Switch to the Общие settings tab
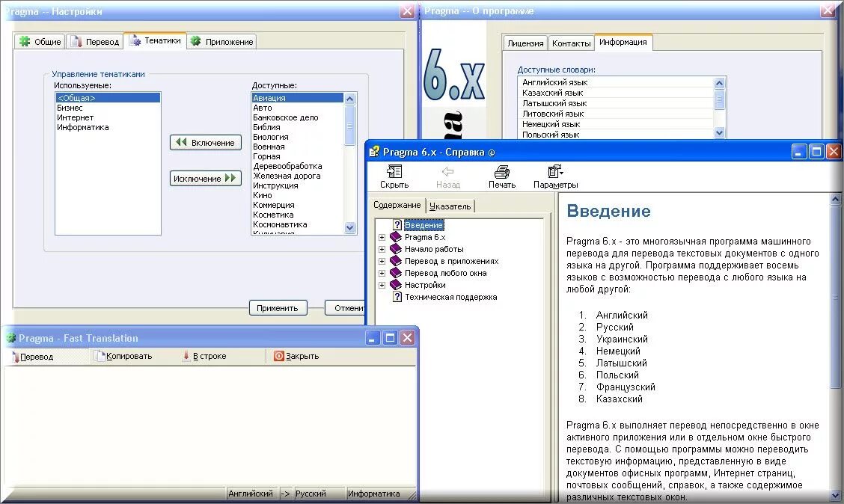Viewport: 844px width, 504px height. point(40,41)
